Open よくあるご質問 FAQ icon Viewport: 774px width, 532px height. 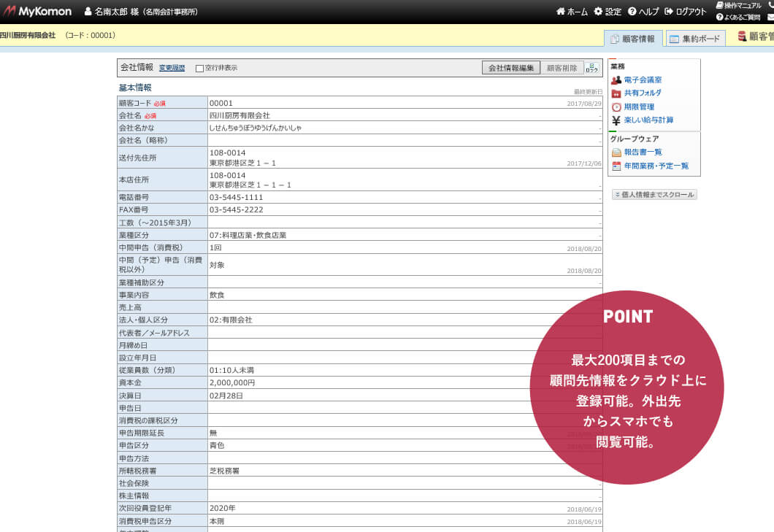pos(720,17)
